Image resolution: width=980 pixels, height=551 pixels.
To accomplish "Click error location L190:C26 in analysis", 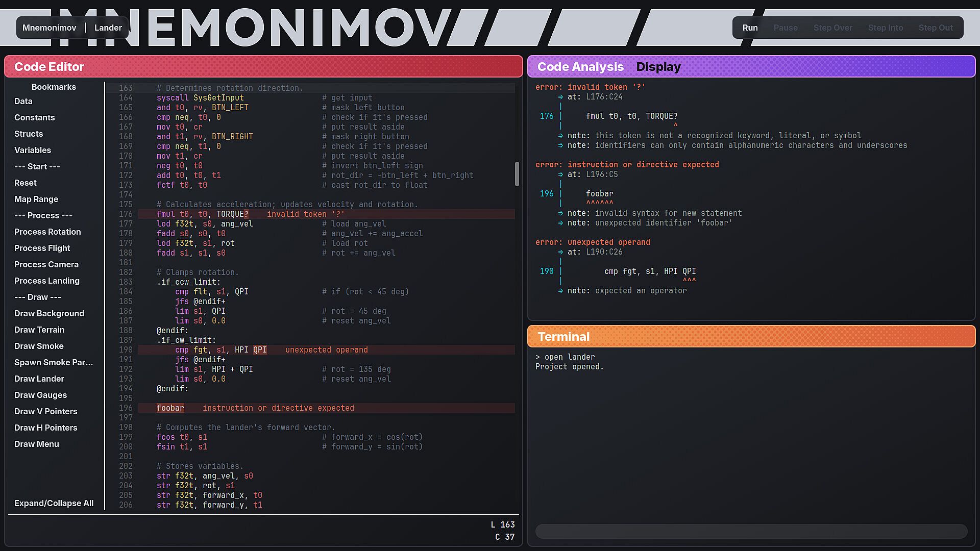I will 604,252.
